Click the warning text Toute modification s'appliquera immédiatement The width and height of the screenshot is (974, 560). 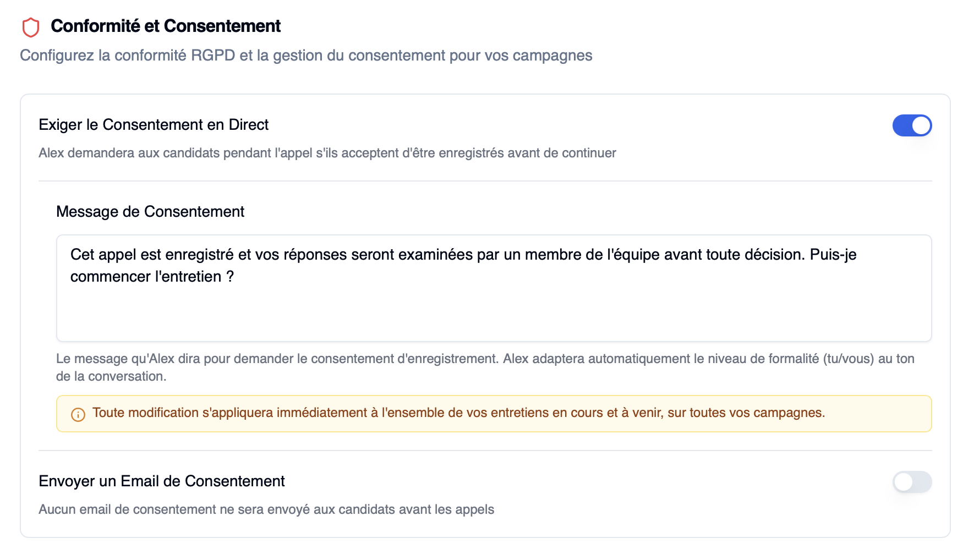(x=458, y=413)
